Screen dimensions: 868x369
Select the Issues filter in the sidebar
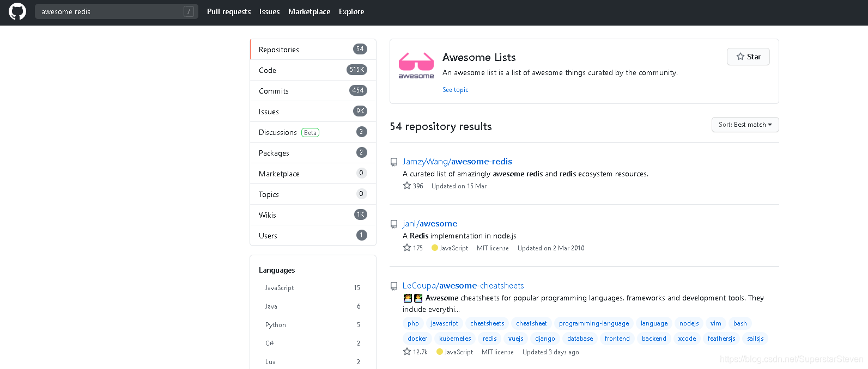313,112
